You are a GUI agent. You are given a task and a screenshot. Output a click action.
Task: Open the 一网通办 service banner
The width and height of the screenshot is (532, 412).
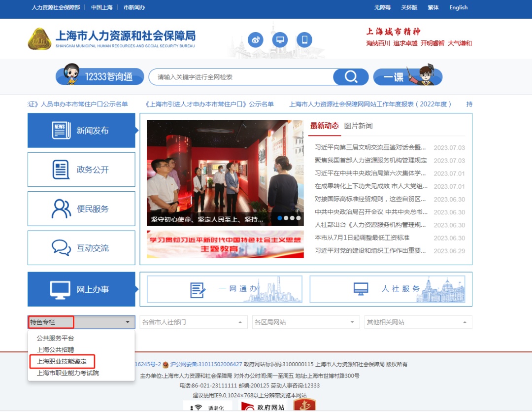tap(225, 289)
